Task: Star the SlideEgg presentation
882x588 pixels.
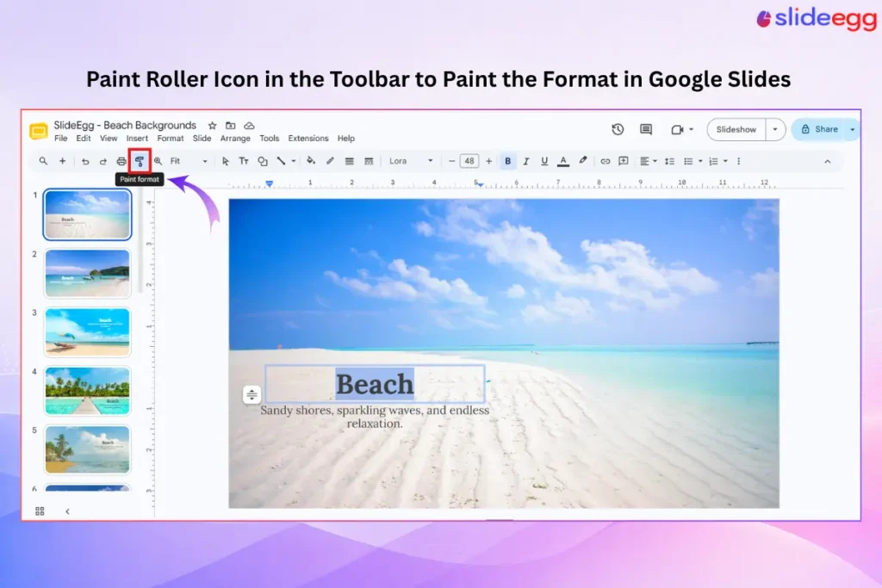Action: pos(212,126)
